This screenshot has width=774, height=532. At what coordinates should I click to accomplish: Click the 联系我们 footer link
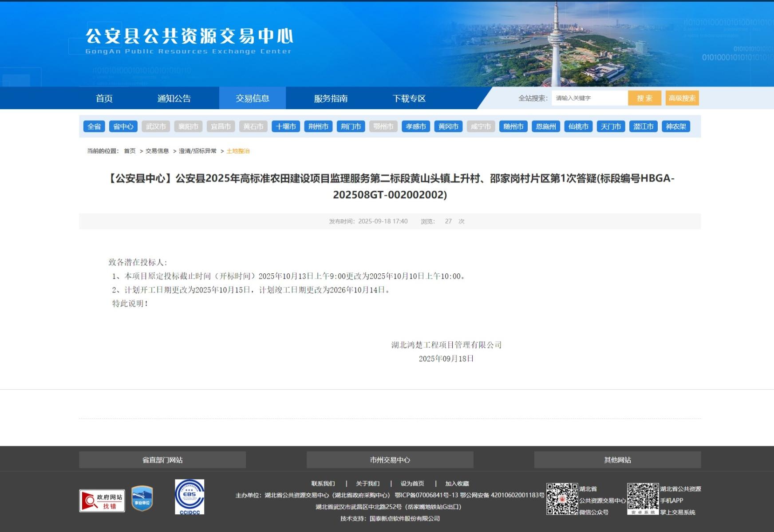coord(323,484)
